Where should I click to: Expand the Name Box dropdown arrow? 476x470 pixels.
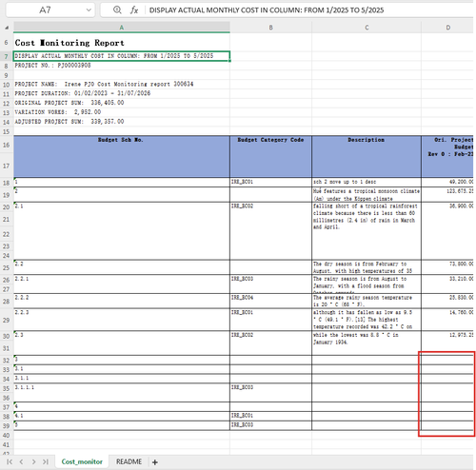pyautogui.click(x=89, y=10)
